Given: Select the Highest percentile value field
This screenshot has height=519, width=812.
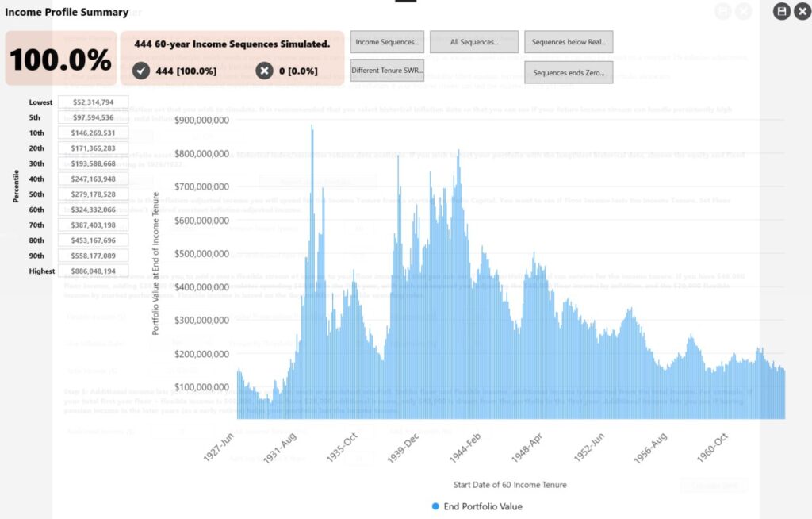Looking at the screenshot, I should click(x=94, y=270).
